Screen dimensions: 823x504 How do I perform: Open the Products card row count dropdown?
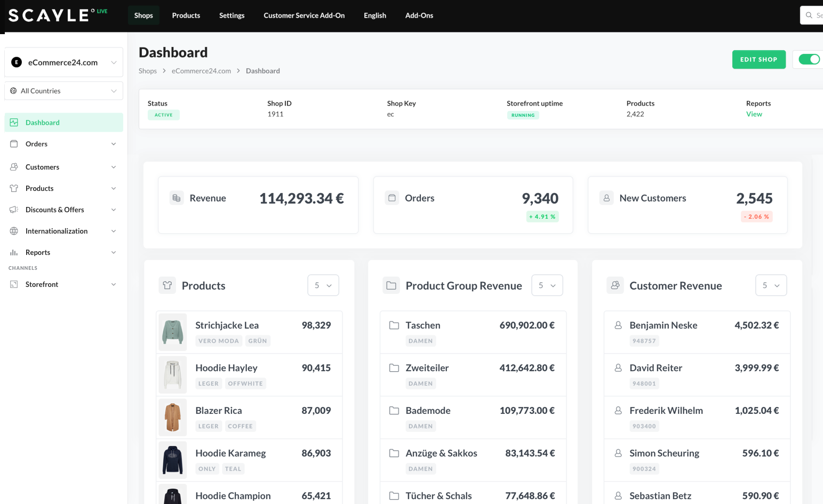[x=323, y=285]
